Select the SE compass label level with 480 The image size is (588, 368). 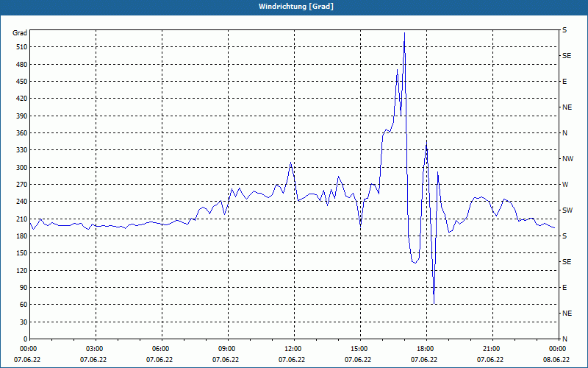point(567,56)
